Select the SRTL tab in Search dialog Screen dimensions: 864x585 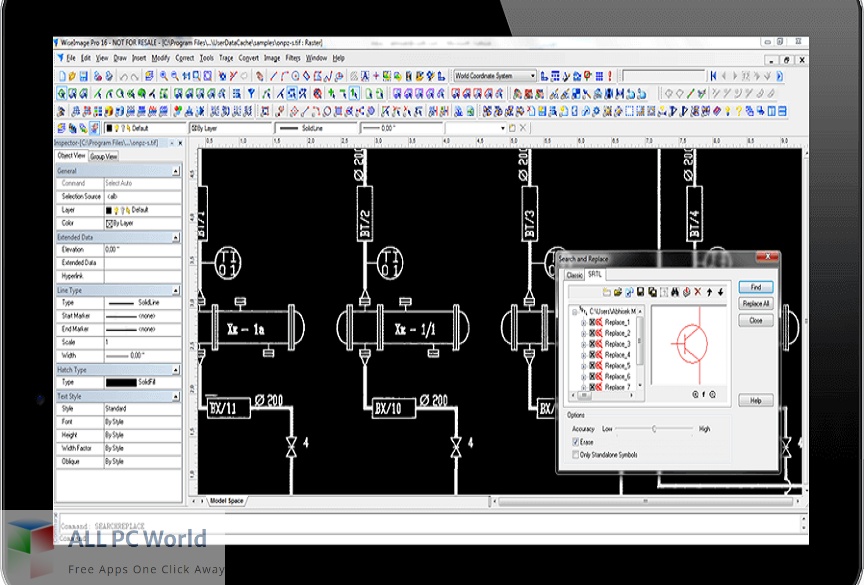coord(595,274)
